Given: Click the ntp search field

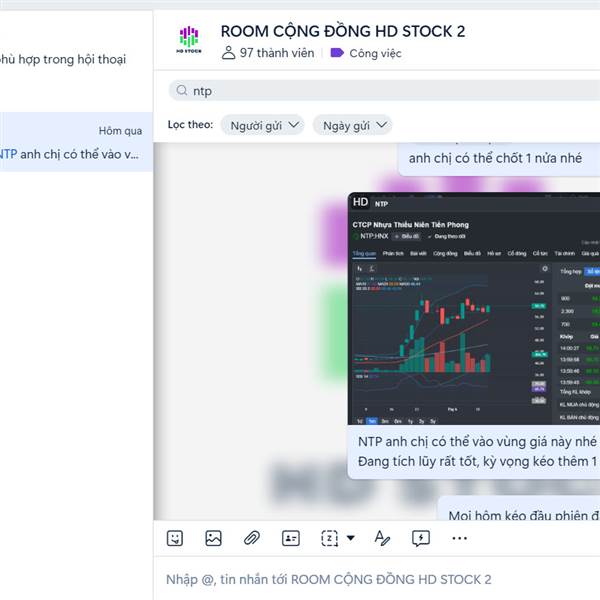Looking at the screenshot, I should point(384,91).
